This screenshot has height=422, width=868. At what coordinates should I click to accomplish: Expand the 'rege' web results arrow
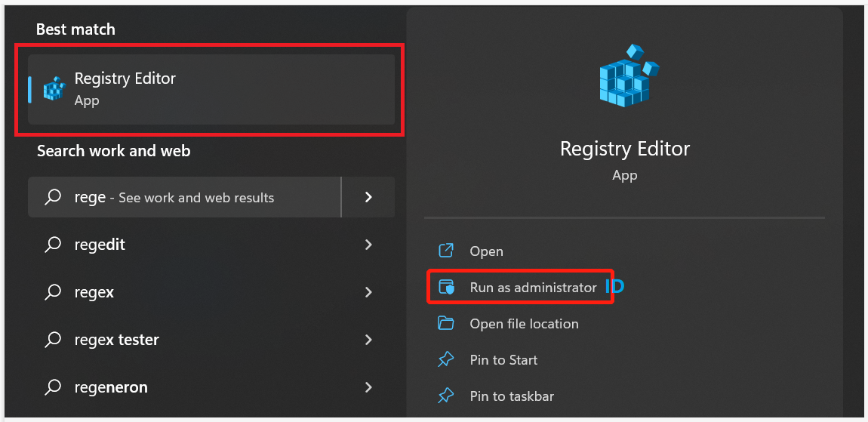click(368, 197)
